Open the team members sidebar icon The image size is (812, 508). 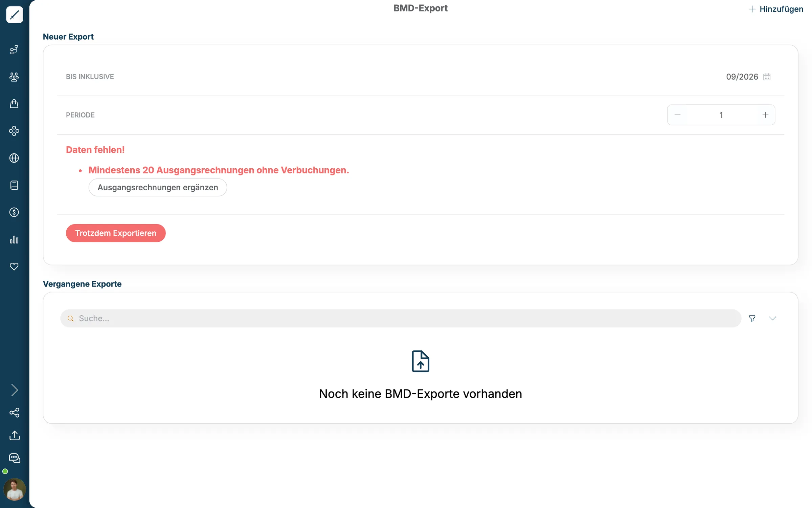14,77
